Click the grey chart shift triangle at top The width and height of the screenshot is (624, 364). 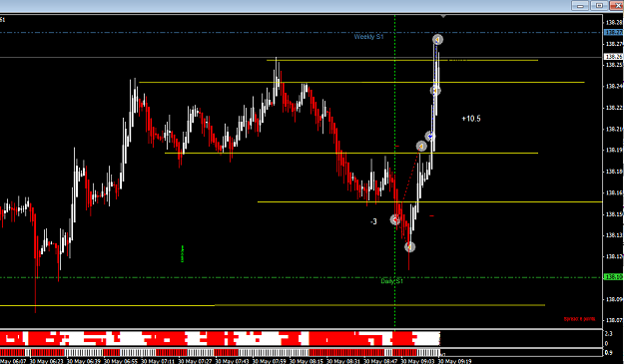[443, 16]
